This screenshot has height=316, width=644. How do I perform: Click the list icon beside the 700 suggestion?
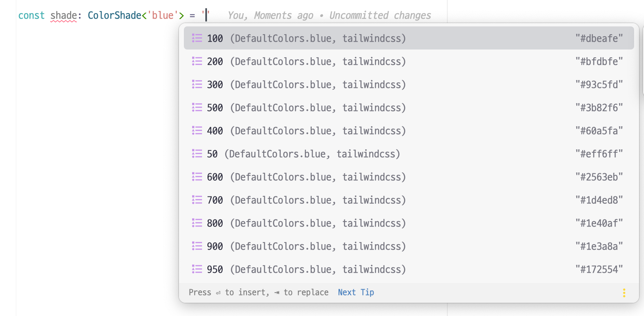(197, 200)
